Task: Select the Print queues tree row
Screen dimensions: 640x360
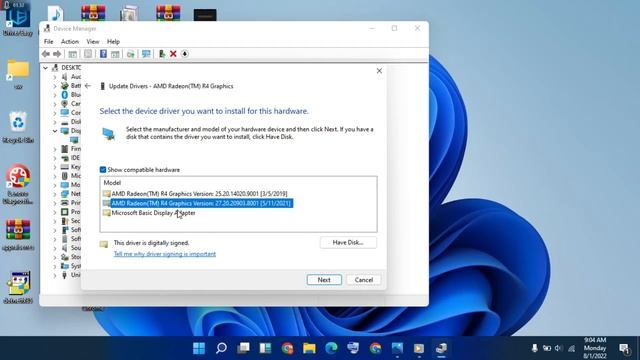Action: point(70,203)
